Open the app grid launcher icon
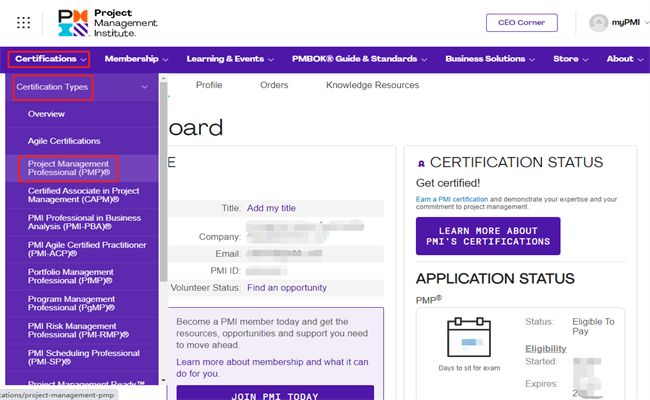Screen dimensions: 650x400 click(23, 22)
